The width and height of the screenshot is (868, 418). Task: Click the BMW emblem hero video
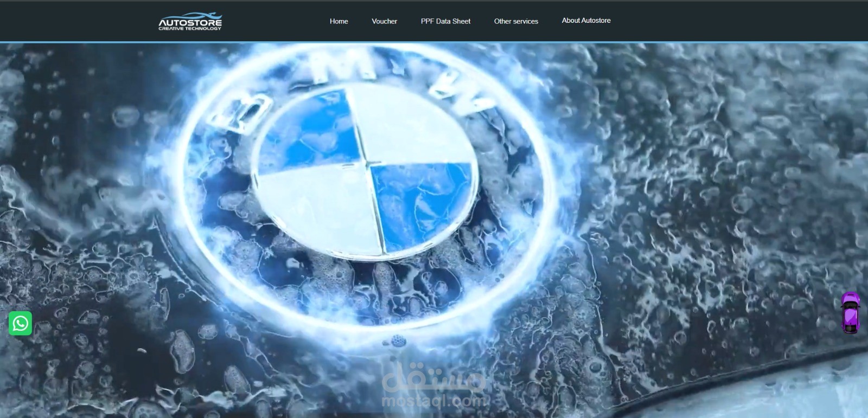434,230
